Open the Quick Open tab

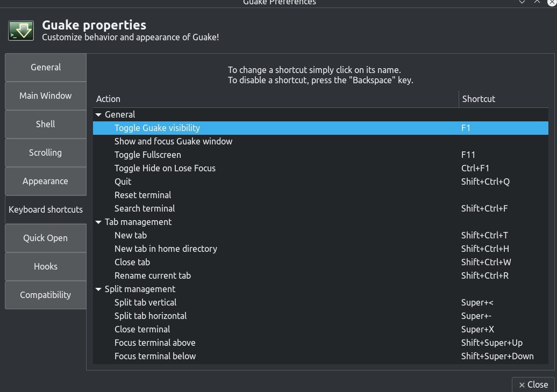(x=46, y=238)
